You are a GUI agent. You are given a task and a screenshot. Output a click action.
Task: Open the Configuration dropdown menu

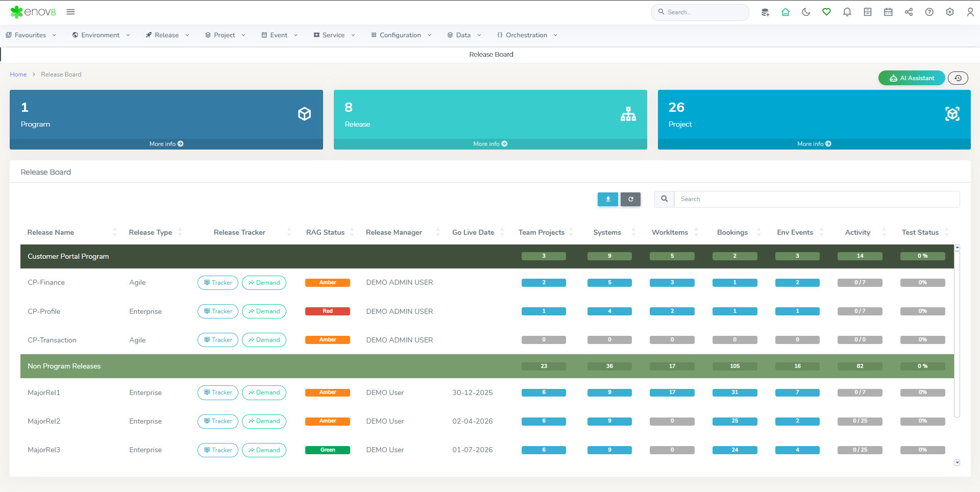(x=401, y=35)
